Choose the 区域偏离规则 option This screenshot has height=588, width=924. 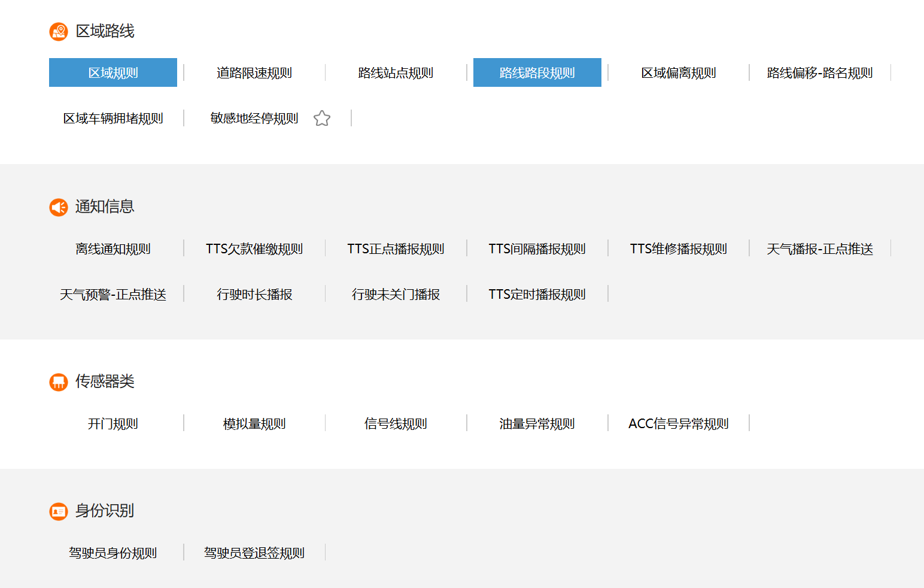pos(678,73)
